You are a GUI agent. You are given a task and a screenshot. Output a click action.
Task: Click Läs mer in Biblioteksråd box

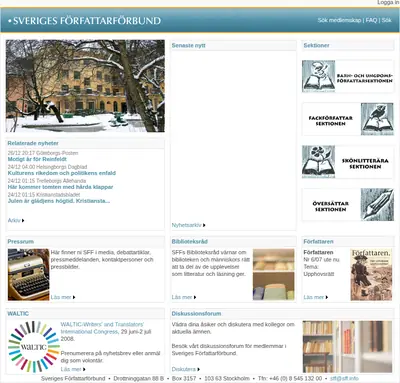184,297
